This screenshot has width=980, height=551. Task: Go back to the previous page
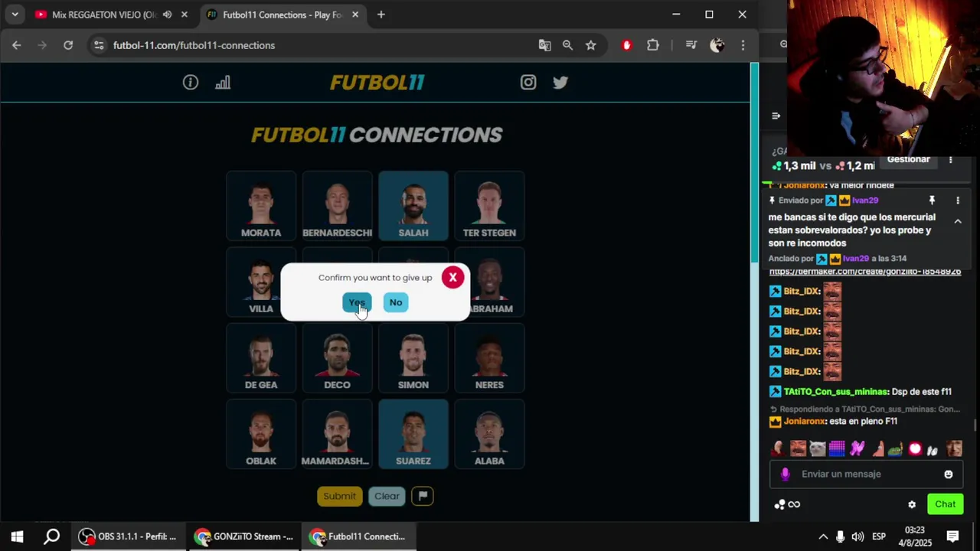tap(17, 45)
